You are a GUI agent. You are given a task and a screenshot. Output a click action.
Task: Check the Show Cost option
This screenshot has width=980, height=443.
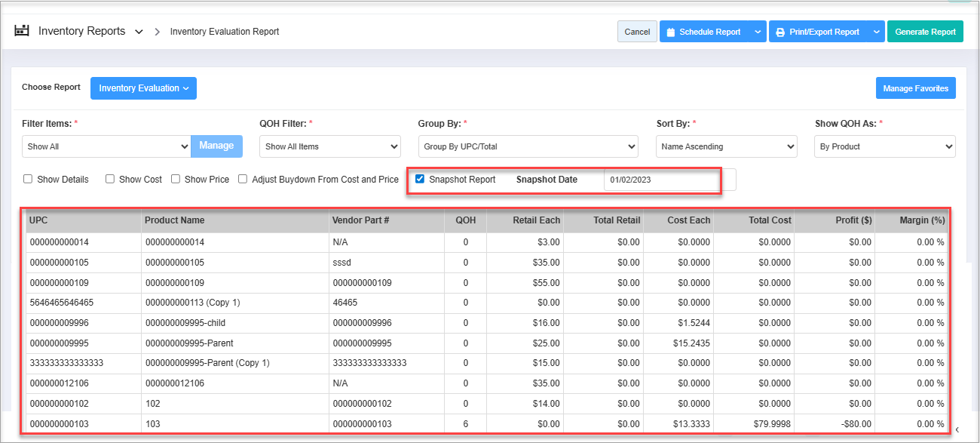(110, 180)
